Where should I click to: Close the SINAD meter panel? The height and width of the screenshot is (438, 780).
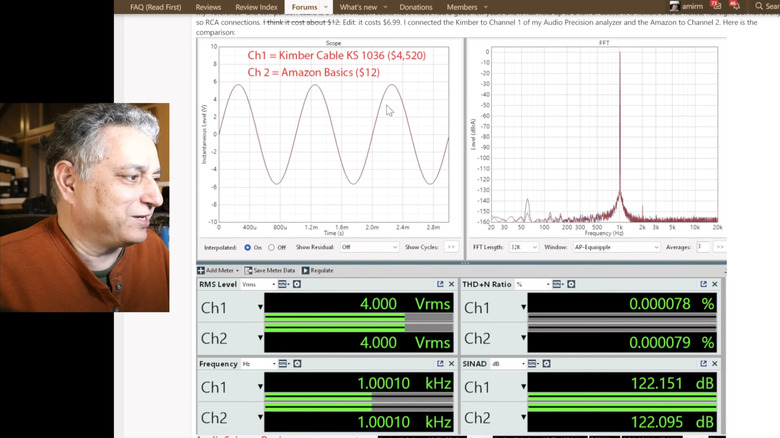click(x=715, y=364)
